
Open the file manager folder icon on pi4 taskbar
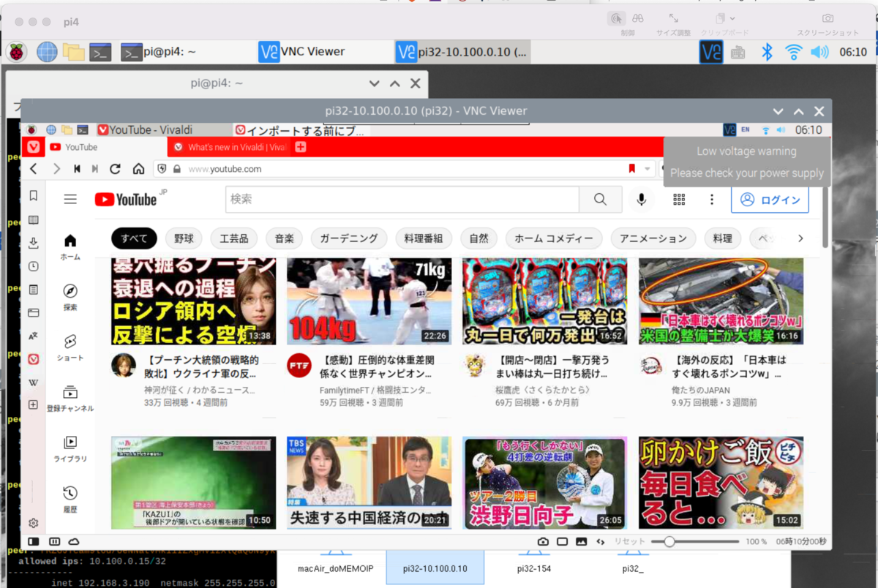tap(74, 52)
